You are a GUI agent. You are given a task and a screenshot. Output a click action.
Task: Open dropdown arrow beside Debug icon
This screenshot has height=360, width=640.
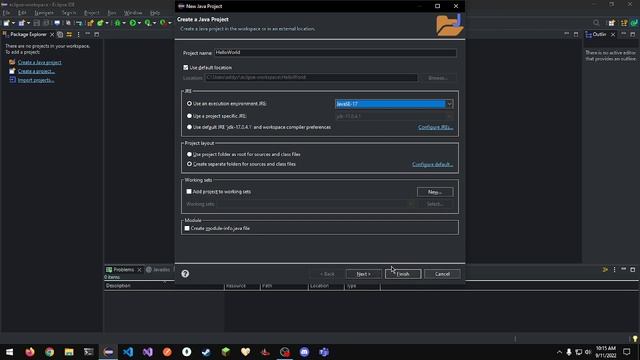[x=124, y=23]
